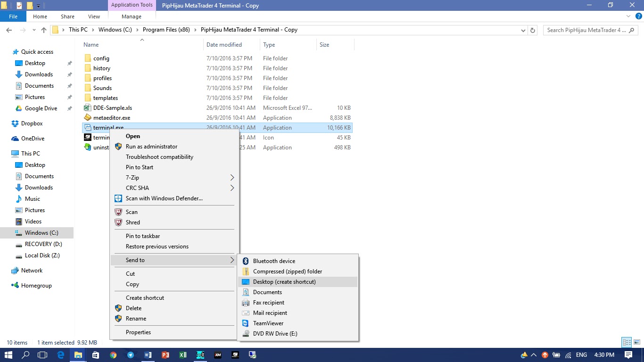Open Excel from the taskbar
Image resolution: width=644 pixels, height=362 pixels.
pyautogui.click(x=183, y=355)
